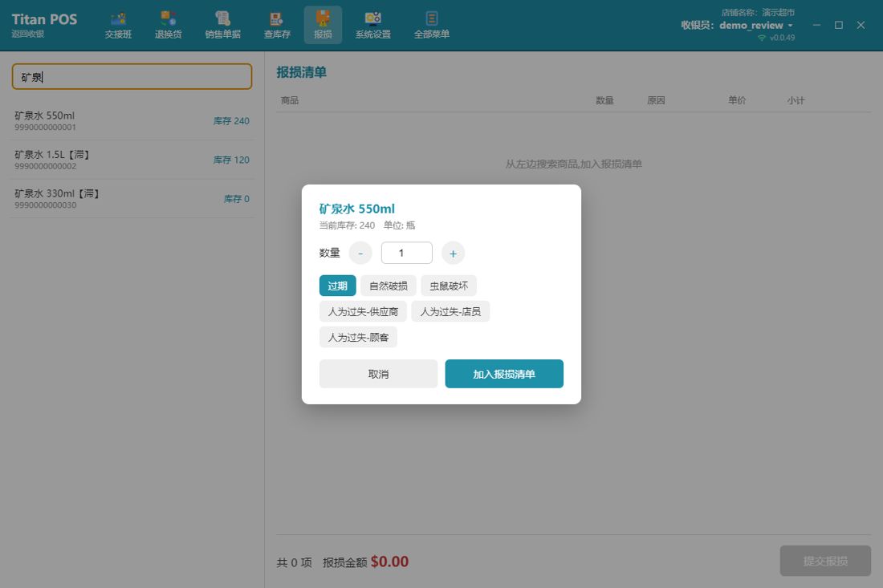Click the $0.00 loss amount
Screen dimensions: 883x588
pyautogui.click(x=389, y=562)
